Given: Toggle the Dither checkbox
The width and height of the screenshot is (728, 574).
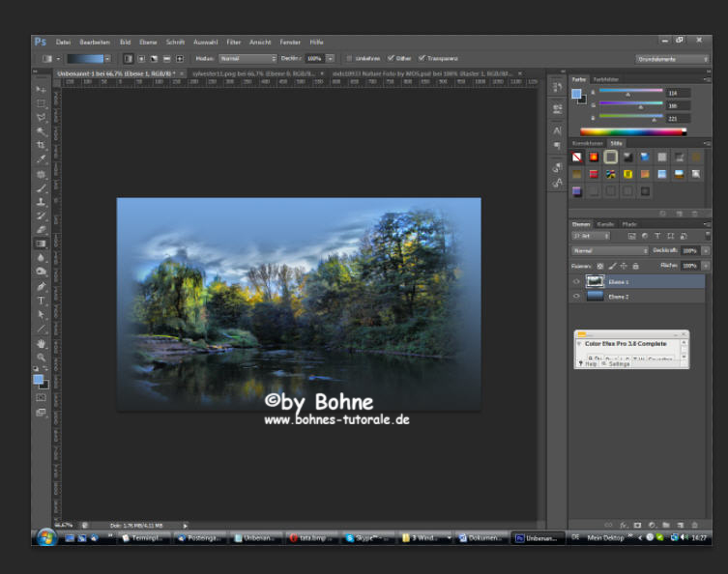Looking at the screenshot, I should click(x=391, y=58).
